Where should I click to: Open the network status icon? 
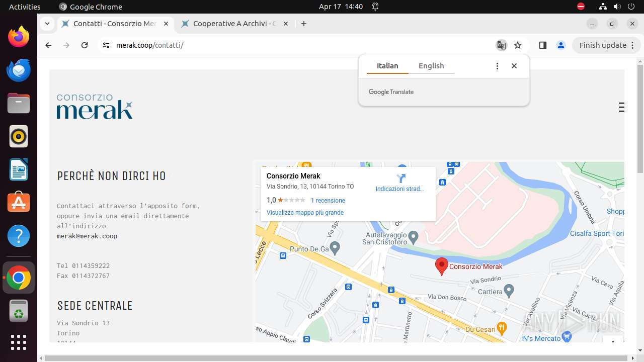[x=603, y=7]
